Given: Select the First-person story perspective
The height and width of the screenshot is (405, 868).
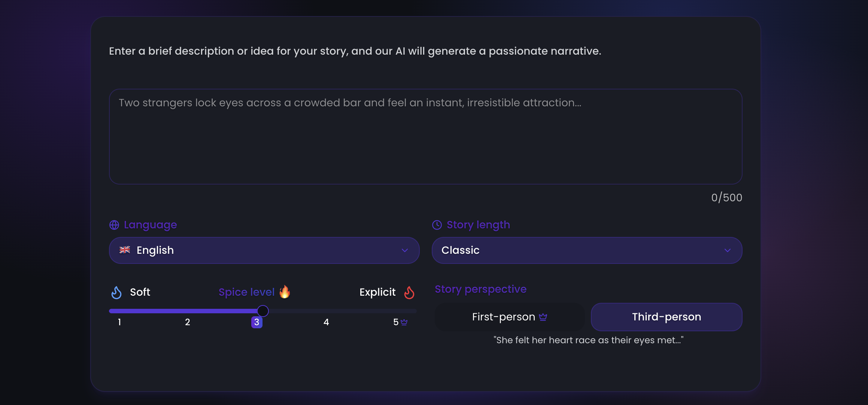Looking at the screenshot, I should tap(509, 317).
